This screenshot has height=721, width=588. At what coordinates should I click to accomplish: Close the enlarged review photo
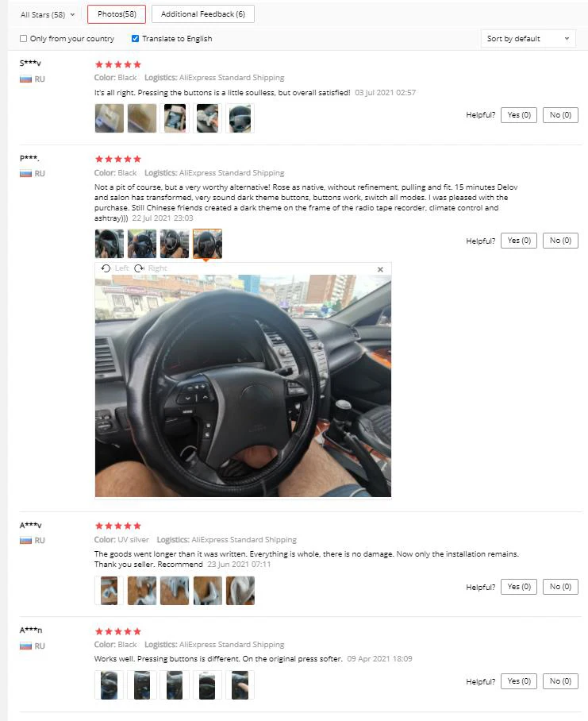(380, 269)
